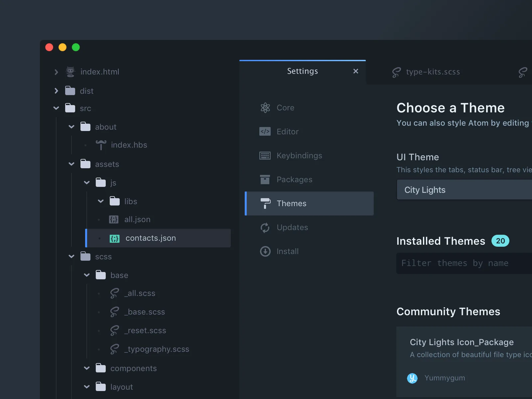Click the Sass icon beside _all.scss

point(114,293)
